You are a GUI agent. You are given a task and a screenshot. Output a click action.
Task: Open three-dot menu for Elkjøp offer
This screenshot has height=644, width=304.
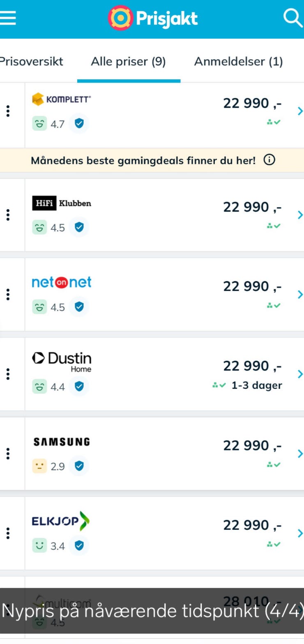coord(8,533)
